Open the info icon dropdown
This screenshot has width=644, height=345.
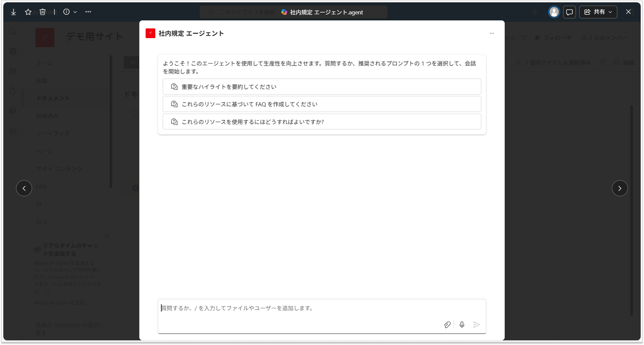click(70, 12)
